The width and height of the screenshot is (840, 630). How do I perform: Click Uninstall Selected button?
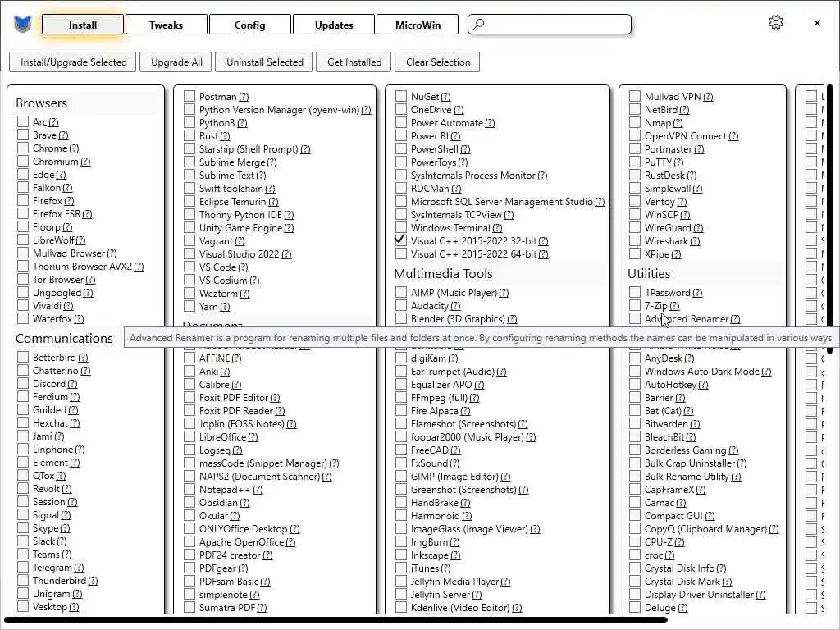point(265,62)
